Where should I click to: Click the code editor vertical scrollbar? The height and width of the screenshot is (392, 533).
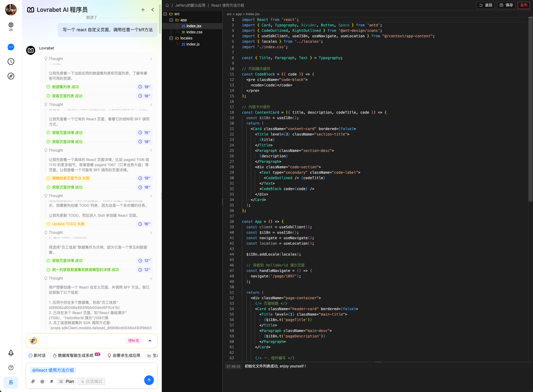pyautogui.click(x=530, y=109)
